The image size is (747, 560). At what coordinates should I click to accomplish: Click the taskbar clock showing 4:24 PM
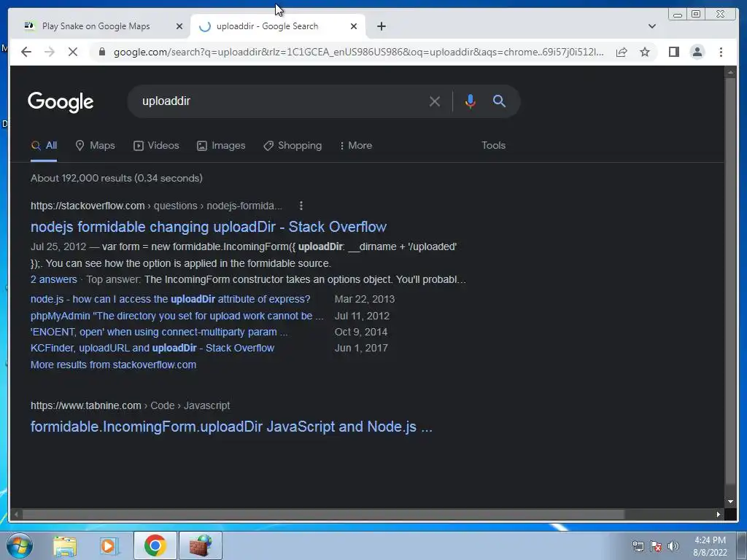(x=710, y=546)
